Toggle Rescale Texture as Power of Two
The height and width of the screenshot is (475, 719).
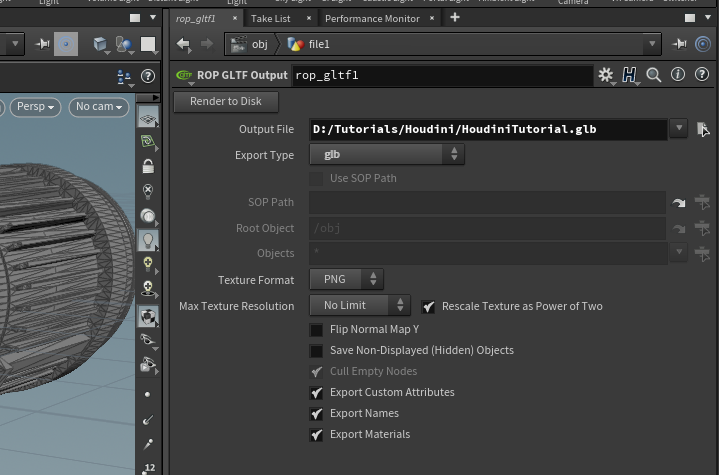[x=429, y=307]
